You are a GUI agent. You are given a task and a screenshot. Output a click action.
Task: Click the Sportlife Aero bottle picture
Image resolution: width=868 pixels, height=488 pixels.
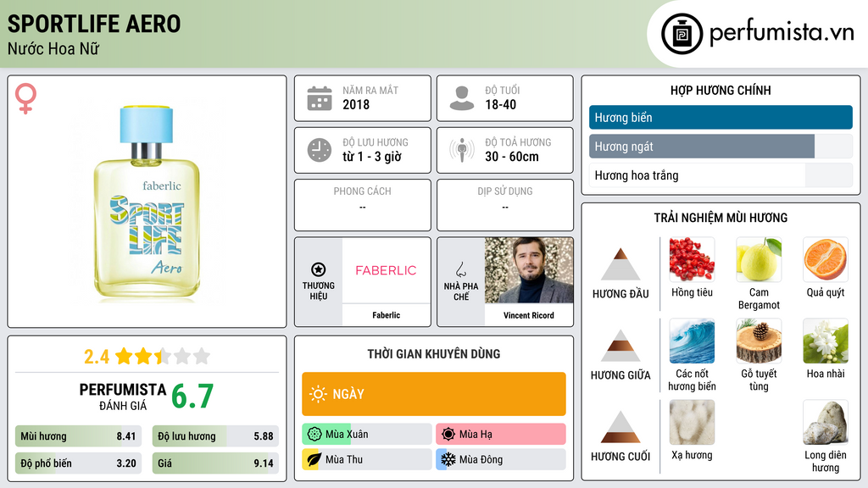tap(147, 203)
